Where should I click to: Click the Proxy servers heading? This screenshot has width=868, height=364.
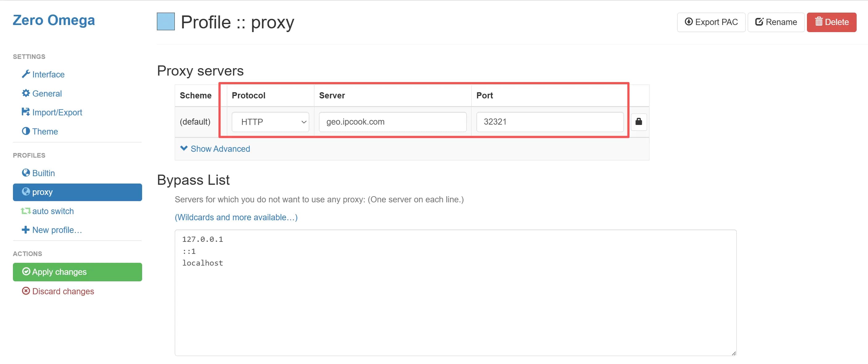click(200, 71)
